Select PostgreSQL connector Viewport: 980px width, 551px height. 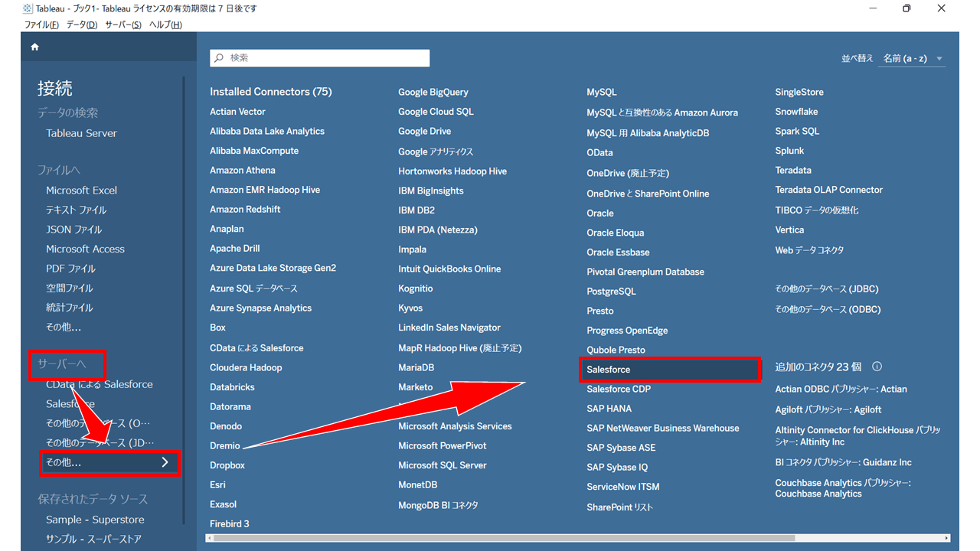coord(611,292)
